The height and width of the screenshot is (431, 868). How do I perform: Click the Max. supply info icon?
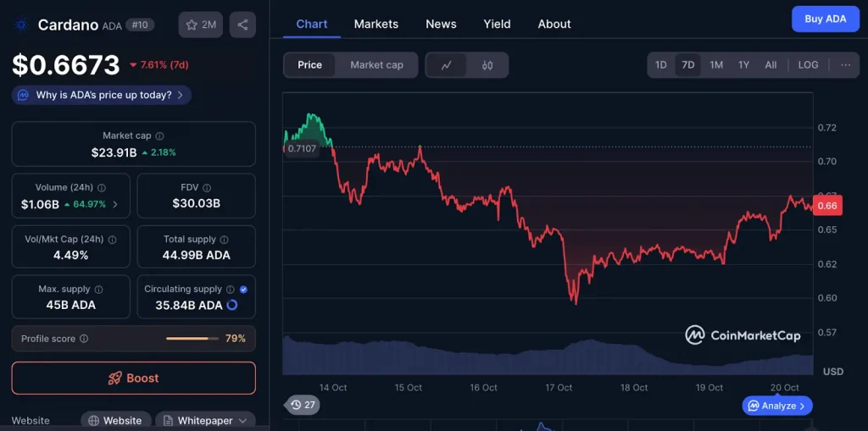click(x=99, y=290)
